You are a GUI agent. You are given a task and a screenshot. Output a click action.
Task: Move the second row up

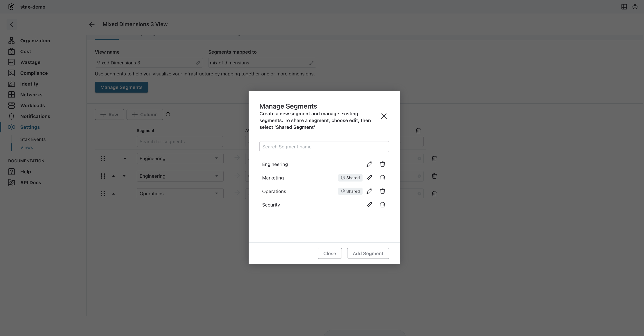113,176
